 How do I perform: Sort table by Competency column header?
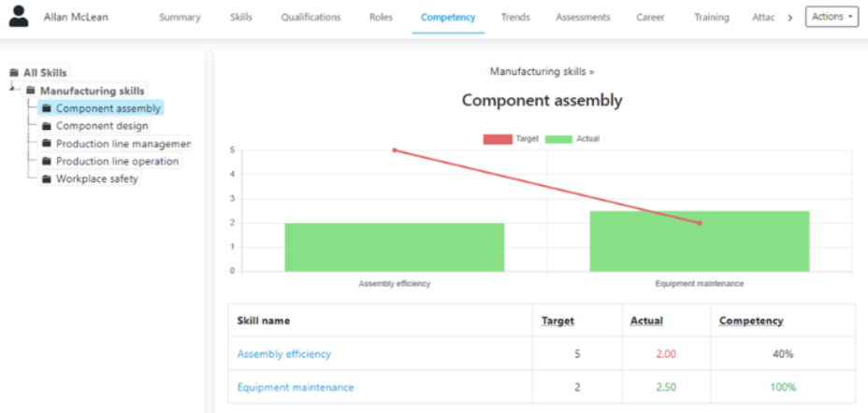coord(750,320)
